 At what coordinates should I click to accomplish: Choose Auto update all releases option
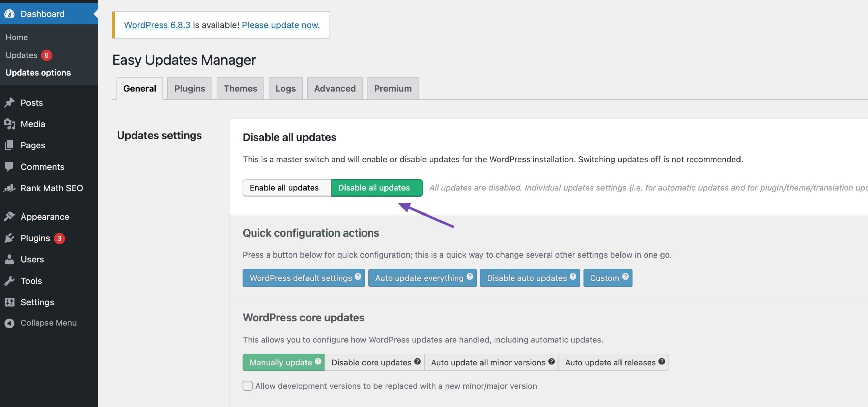pyautogui.click(x=610, y=363)
